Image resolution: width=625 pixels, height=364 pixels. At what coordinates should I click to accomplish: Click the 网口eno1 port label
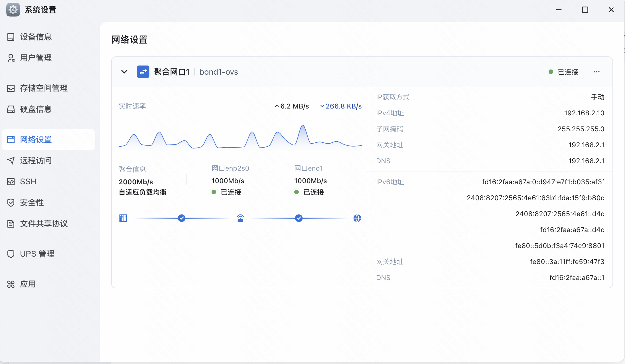point(309,168)
